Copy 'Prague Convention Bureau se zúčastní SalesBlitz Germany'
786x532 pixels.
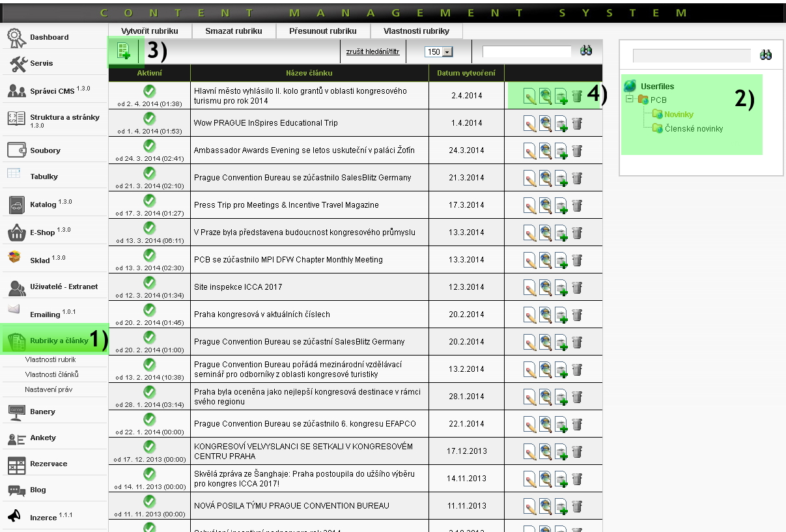click(561, 342)
